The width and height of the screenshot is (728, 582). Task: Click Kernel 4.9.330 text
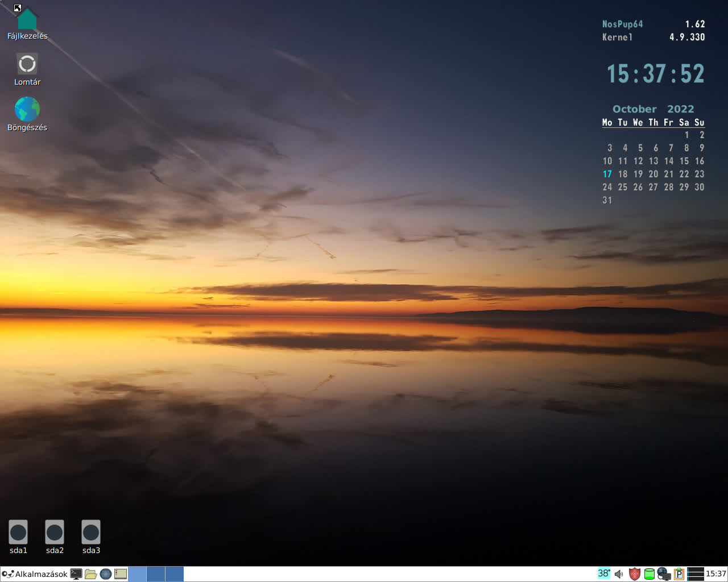click(x=653, y=37)
